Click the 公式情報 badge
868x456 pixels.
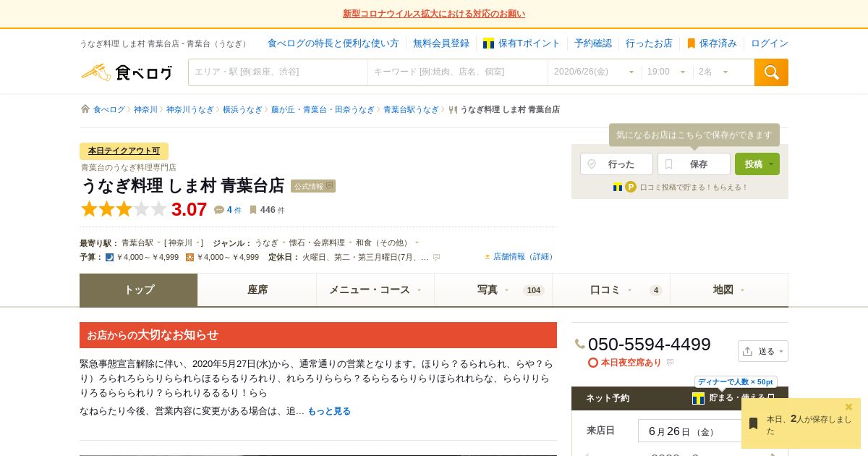(313, 186)
